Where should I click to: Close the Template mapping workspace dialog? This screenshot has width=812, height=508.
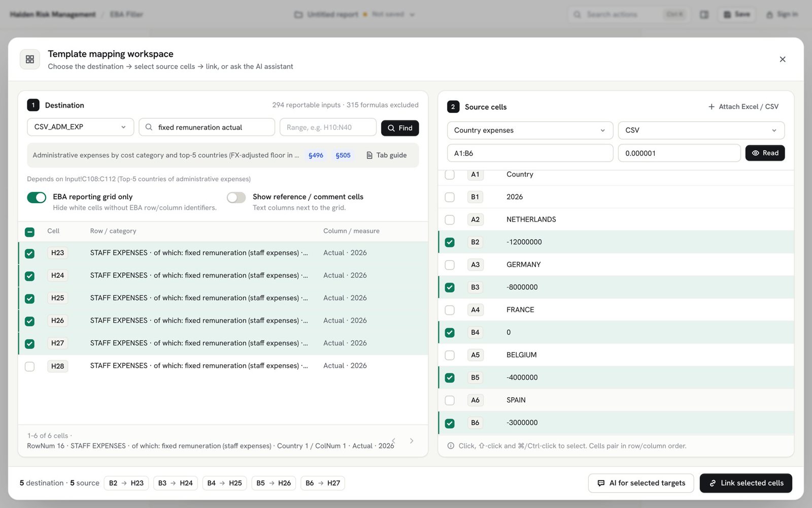tap(782, 59)
